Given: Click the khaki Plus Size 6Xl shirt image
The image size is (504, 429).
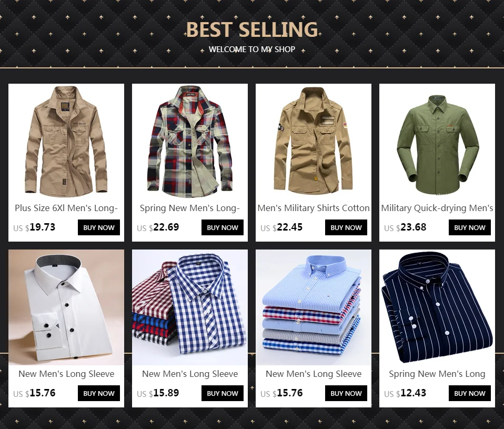Looking at the screenshot, I should click(66, 142).
